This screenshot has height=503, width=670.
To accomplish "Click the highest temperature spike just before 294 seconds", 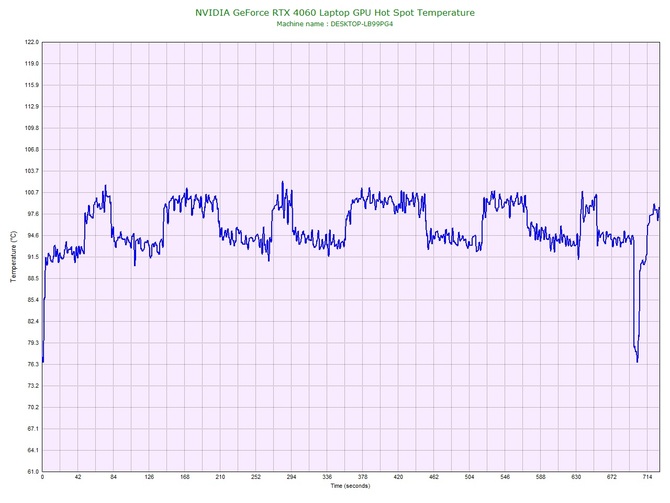I will 282,182.
